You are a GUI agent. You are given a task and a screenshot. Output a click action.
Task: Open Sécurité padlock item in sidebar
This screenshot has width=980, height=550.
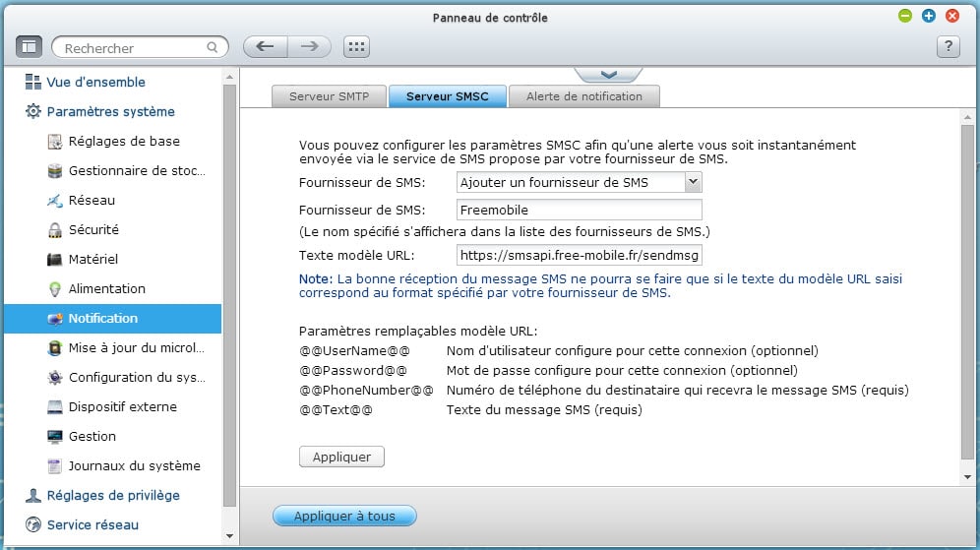tap(56, 230)
